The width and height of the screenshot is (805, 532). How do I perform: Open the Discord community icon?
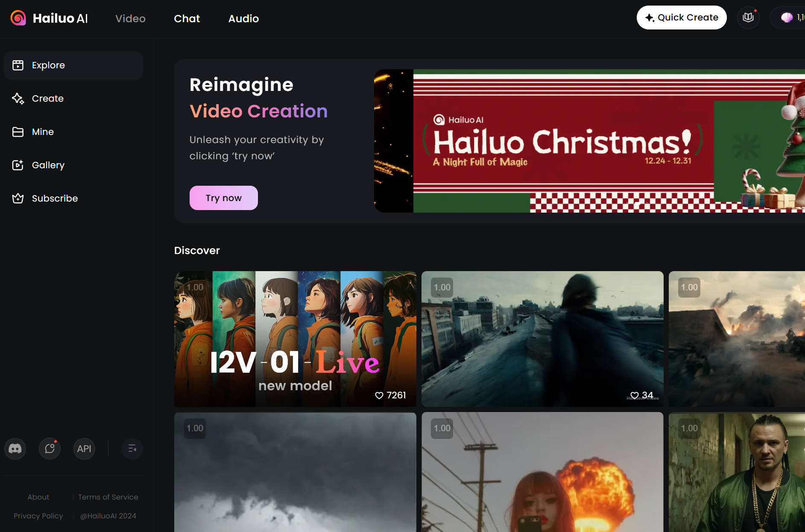tap(15, 449)
